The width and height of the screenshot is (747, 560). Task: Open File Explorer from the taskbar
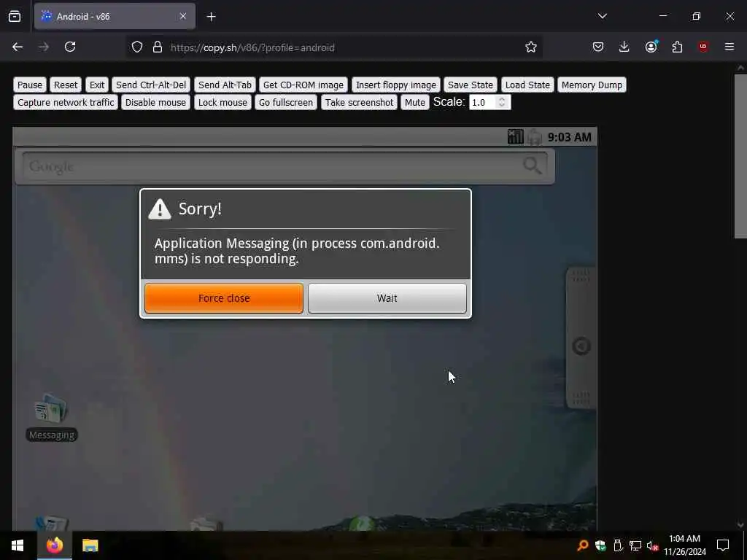tap(90, 545)
